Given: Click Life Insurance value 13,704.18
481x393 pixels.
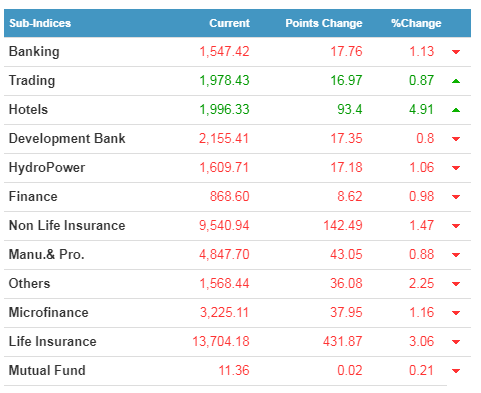Looking at the screenshot, I should coord(221,341).
